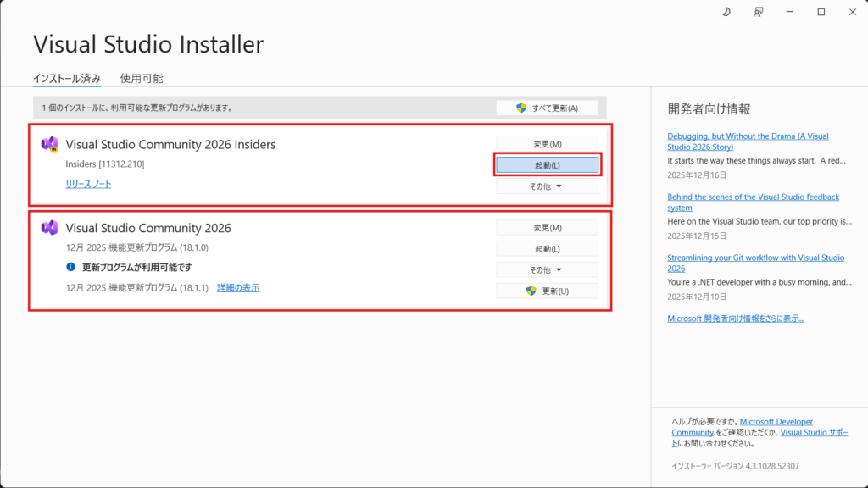This screenshot has height=488, width=868.
Task: Maximize the Visual Studio Installer window
Action: [821, 12]
